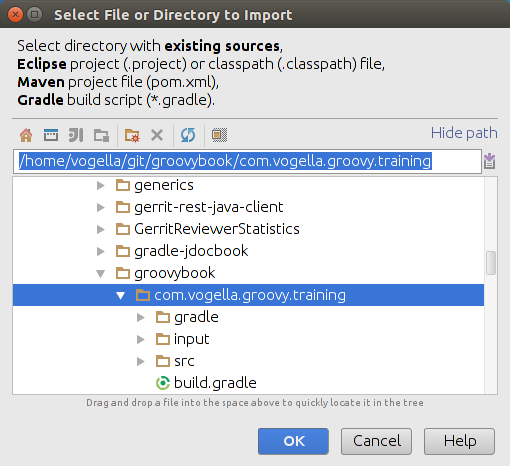Expand the gradle subfolder
The height and width of the screenshot is (466, 510).
click(x=141, y=317)
